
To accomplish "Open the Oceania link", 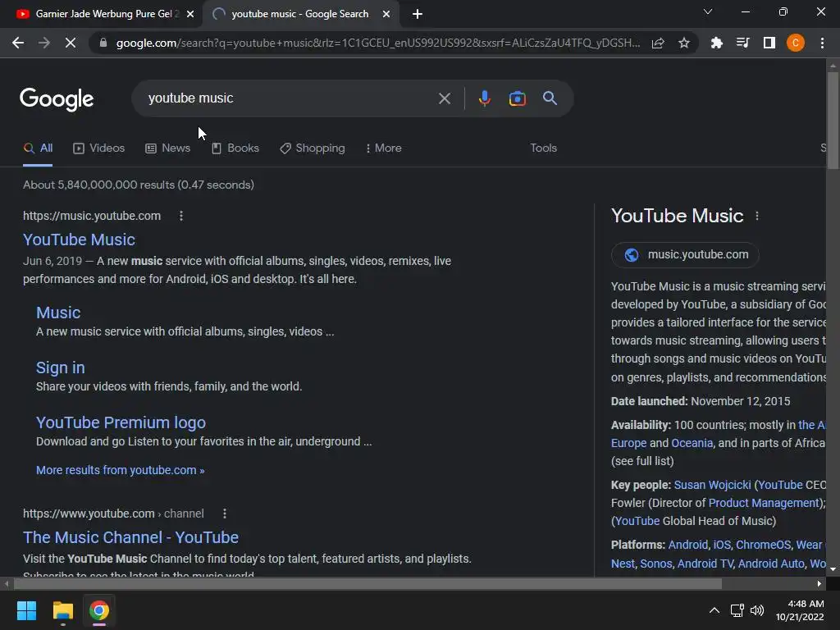I will tap(692, 444).
